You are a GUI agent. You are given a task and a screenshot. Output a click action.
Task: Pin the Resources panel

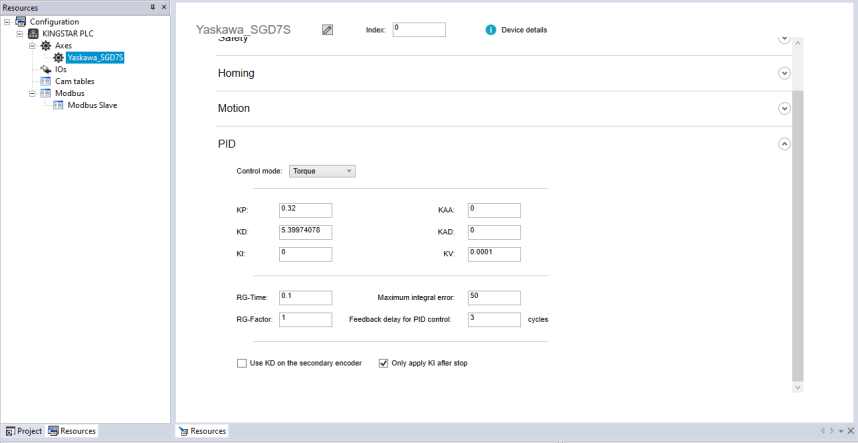coord(153,8)
